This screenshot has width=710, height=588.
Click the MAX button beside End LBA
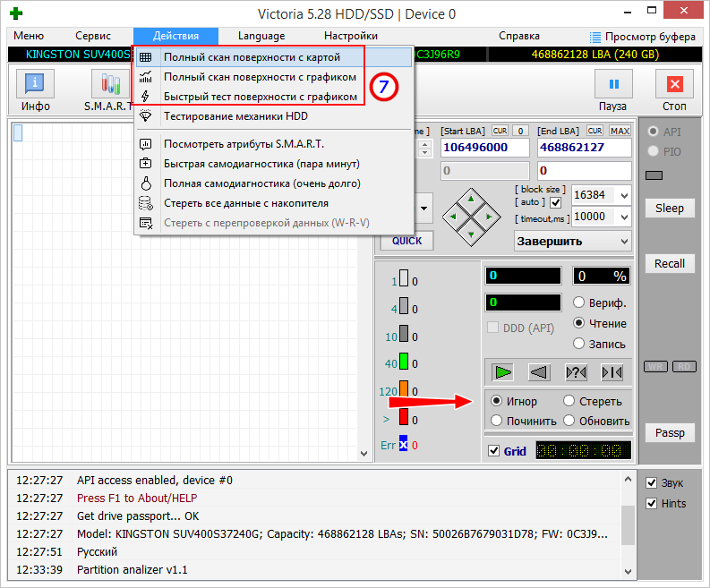coord(620,131)
